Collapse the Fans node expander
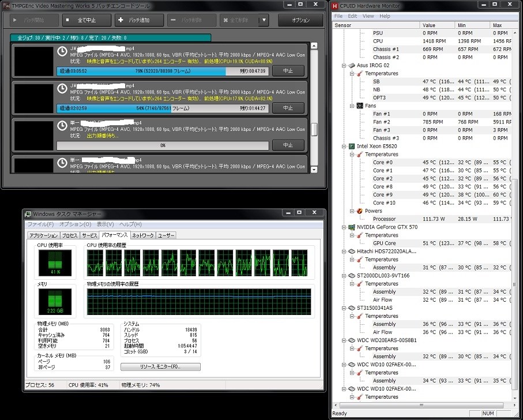523x420 pixels. pyautogui.click(x=352, y=106)
